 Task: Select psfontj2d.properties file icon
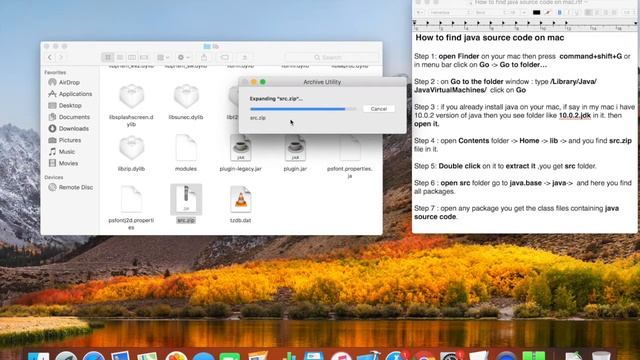point(131,199)
